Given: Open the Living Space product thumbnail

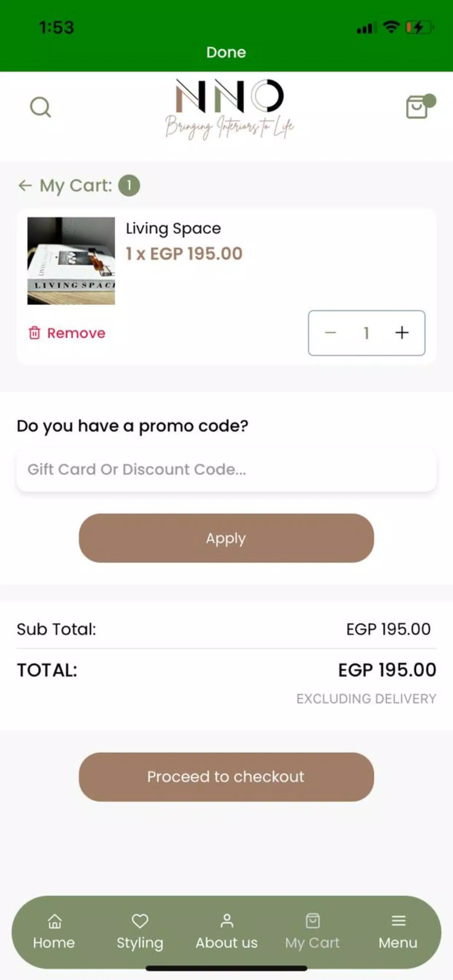Looking at the screenshot, I should point(71,261).
